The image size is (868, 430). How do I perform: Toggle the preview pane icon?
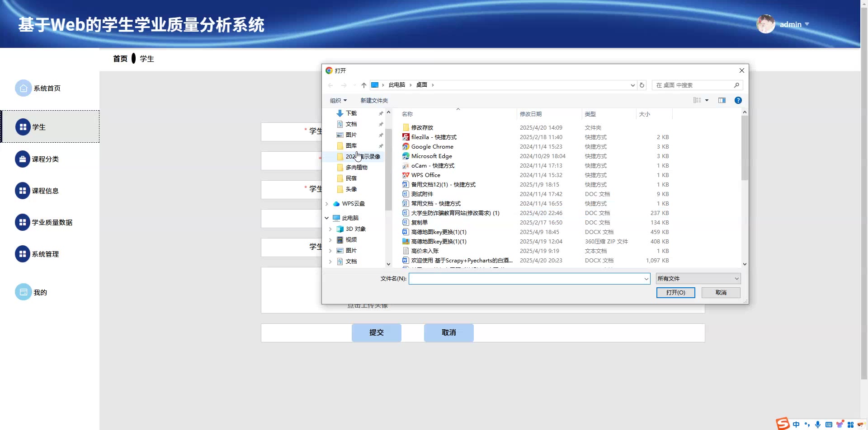[x=722, y=100]
